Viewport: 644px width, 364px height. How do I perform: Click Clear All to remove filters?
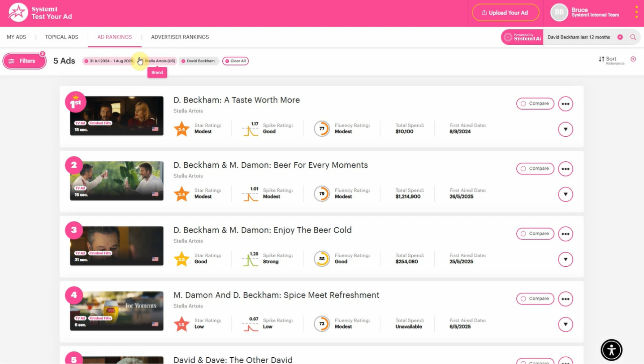click(235, 61)
